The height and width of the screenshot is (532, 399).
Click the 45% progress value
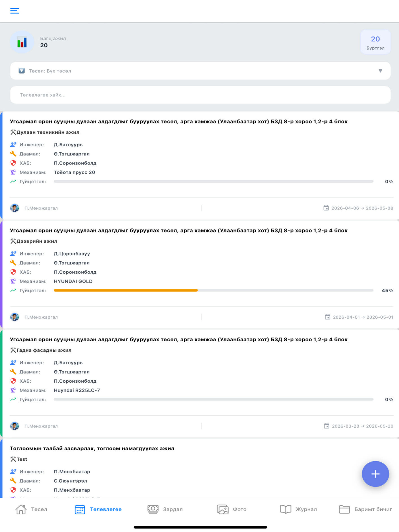tap(387, 291)
